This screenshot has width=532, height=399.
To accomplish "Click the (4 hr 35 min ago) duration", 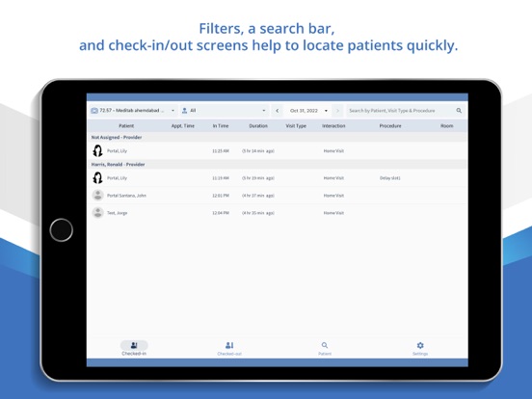I will [x=258, y=213].
